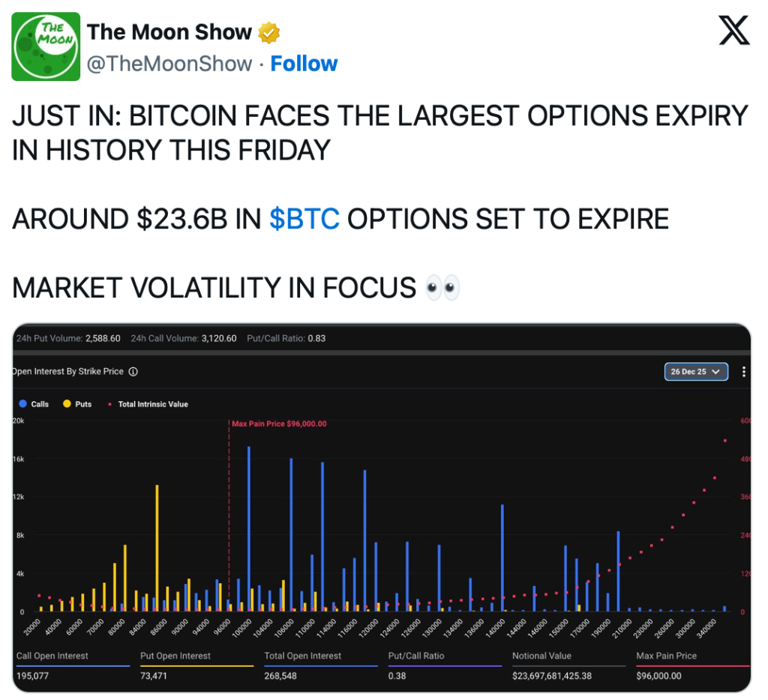This screenshot has width=768, height=700.
Task: Click the chevron on the expiry date selector
Action: click(715, 372)
